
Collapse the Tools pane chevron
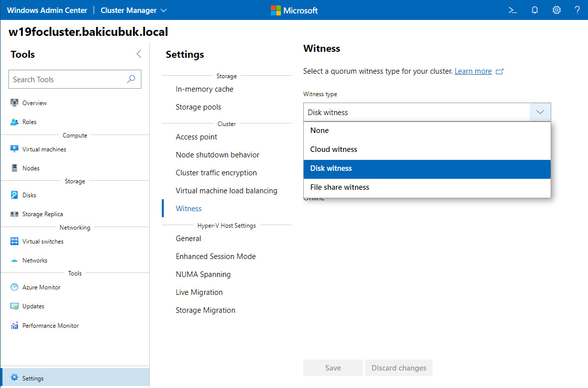(x=139, y=54)
